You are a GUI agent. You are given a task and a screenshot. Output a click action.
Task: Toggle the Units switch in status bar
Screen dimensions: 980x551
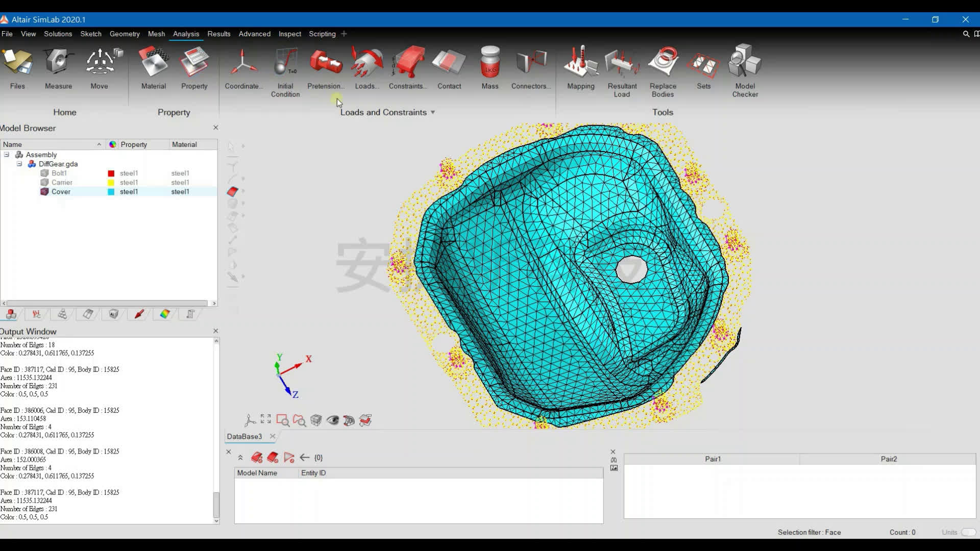pyautogui.click(x=968, y=532)
